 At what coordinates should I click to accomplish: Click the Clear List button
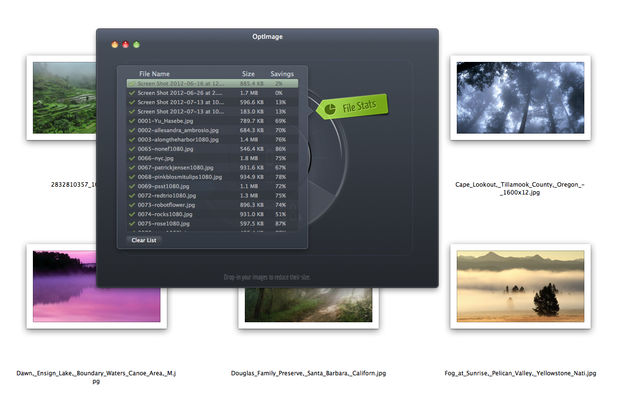[144, 240]
